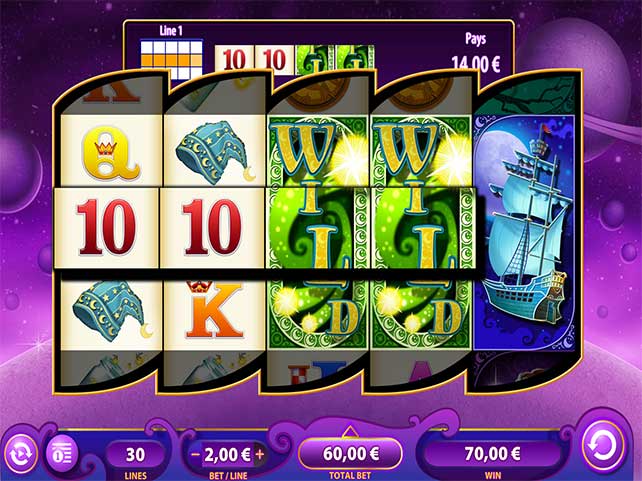
Task: Click the Pays 14.00 € amount
Action: click(x=475, y=64)
